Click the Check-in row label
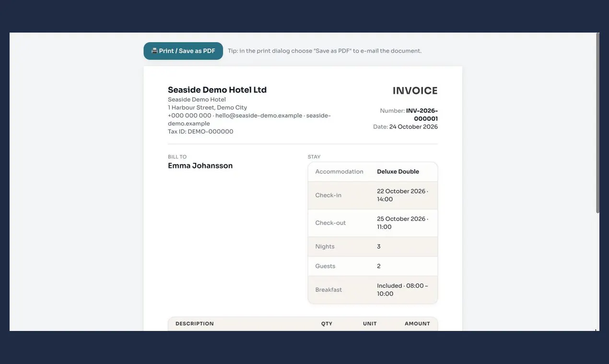This screenshot has height=364, width=609. point(328,195)
